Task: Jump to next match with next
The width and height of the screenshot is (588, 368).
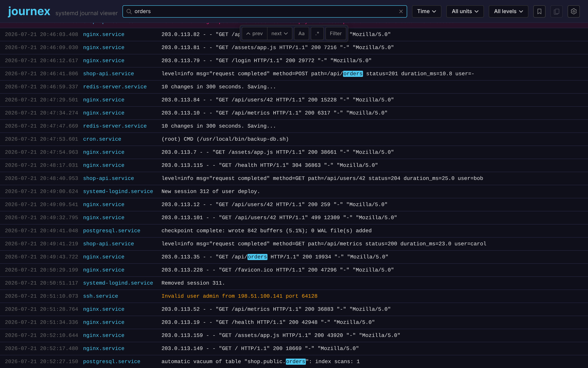Action: tap(280, 34)
